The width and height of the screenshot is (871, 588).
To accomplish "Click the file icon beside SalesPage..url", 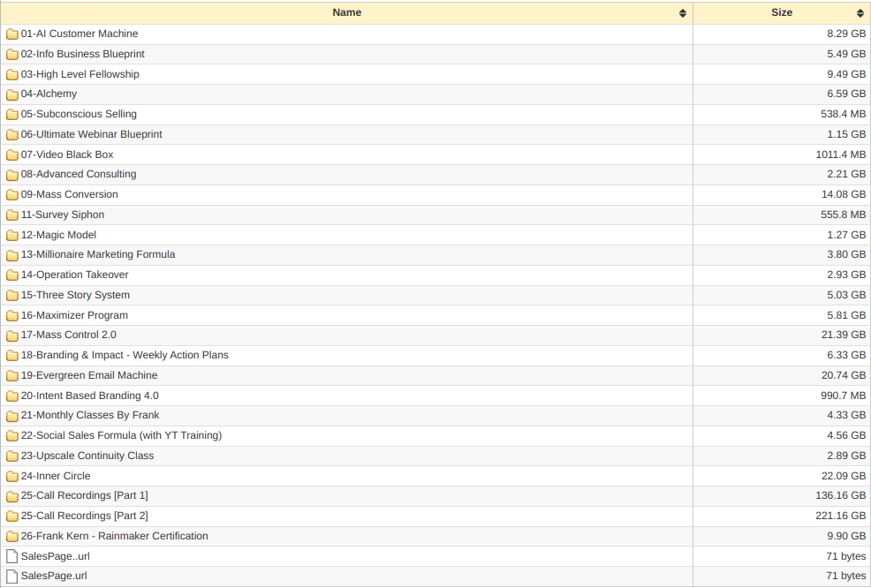I will (x=12, y=556).
